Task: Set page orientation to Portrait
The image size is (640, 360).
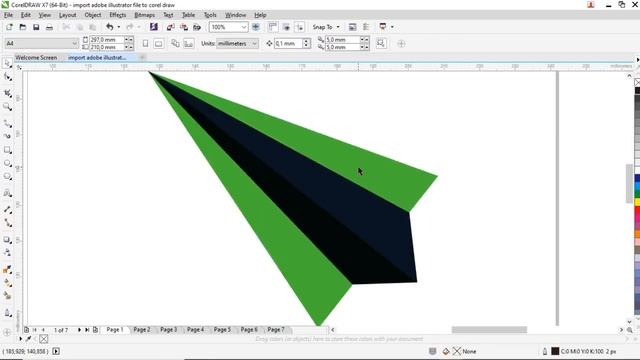Action: (145, 43)
